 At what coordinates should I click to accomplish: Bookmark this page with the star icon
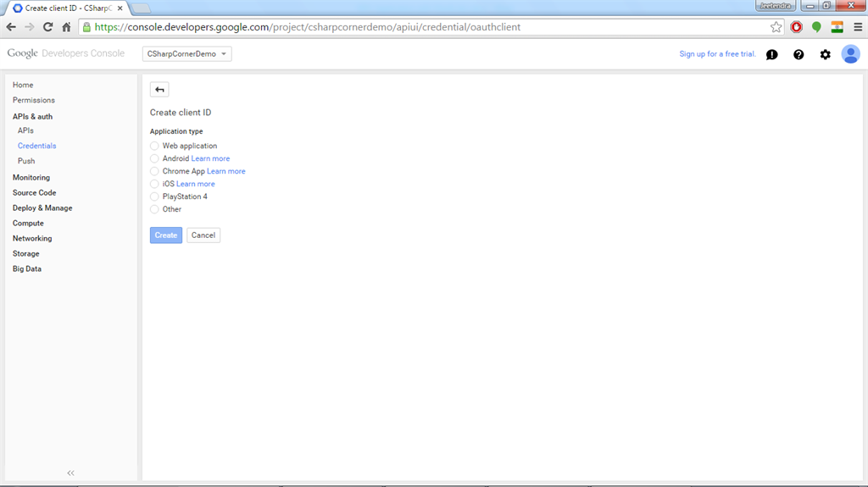pos(776,27)
